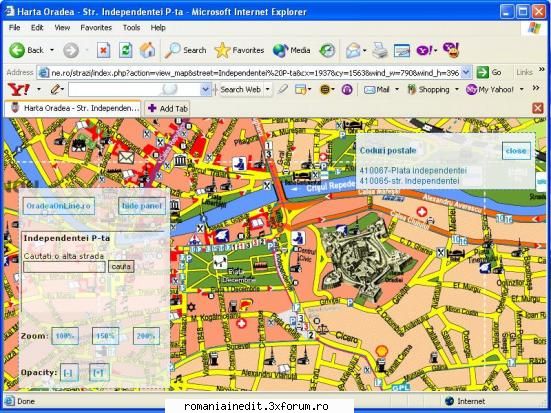Open the Search toolbar button
Viewport: 551px width, 413px height.
tap(186, 50)
